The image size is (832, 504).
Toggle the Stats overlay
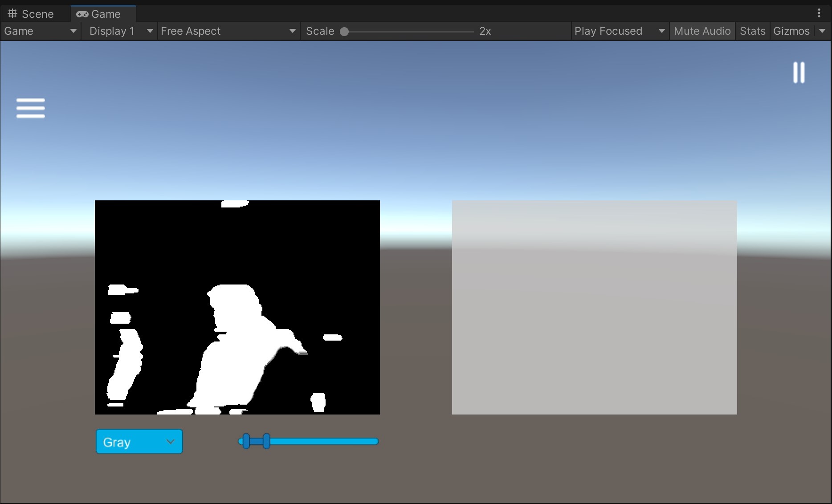point(752,31)
